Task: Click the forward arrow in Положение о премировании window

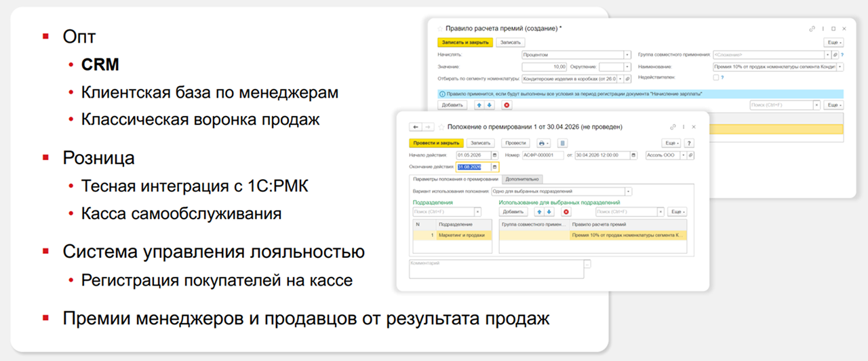Action: pyautogui.click(x=427, y=127)
